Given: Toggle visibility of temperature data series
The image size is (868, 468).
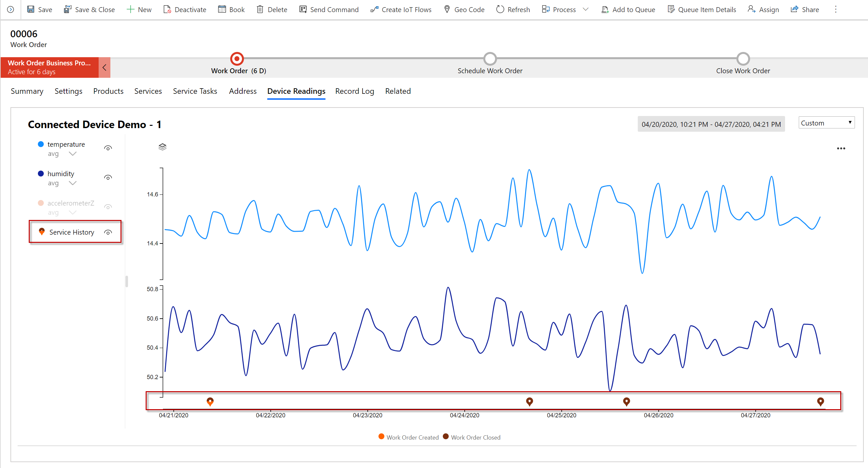Looking at the screenshot, I should 109,147.
